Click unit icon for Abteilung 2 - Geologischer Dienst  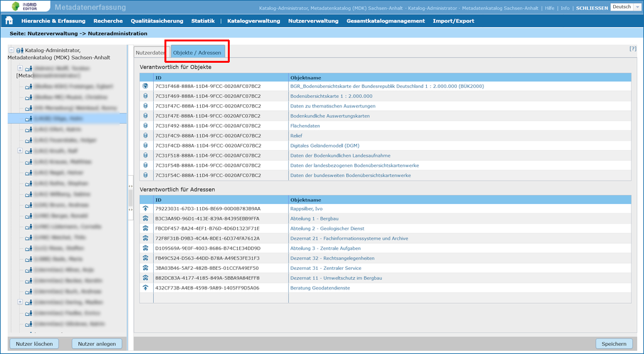point(146,228)
